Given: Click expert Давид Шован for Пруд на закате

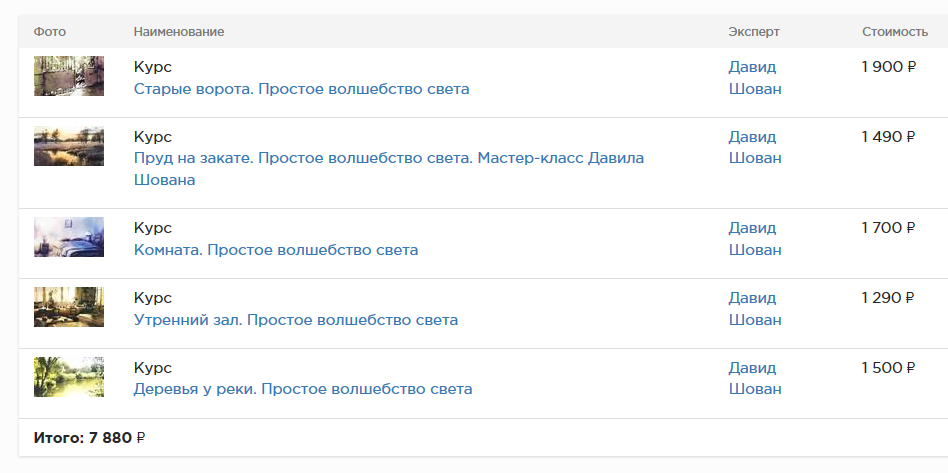Looking at the screenshot, I should click(754, 148).
